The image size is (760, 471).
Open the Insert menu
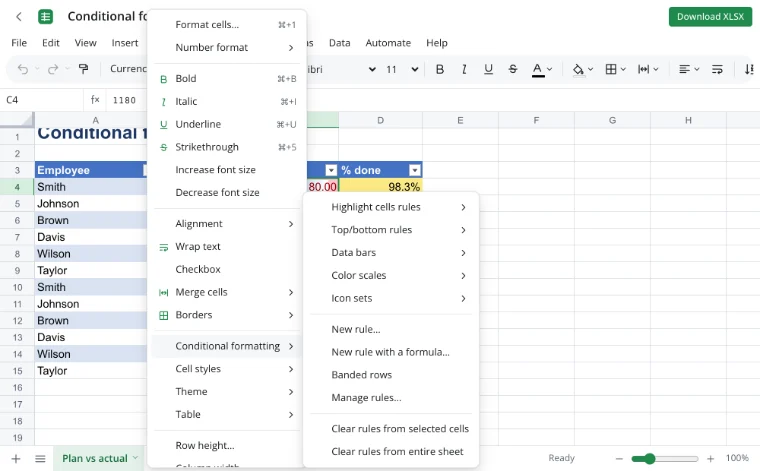pos(125,43)
